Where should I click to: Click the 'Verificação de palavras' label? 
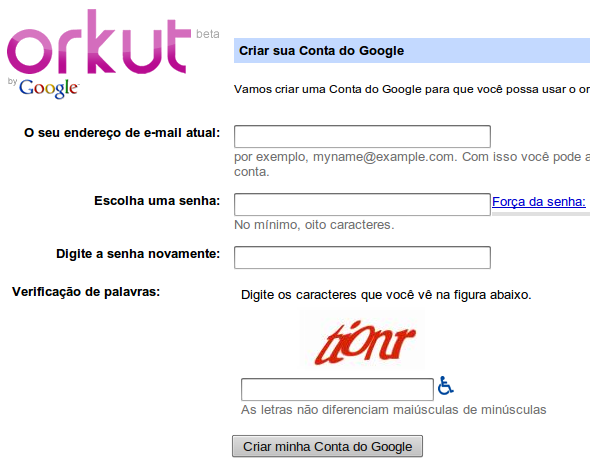(x=86, y=292)
